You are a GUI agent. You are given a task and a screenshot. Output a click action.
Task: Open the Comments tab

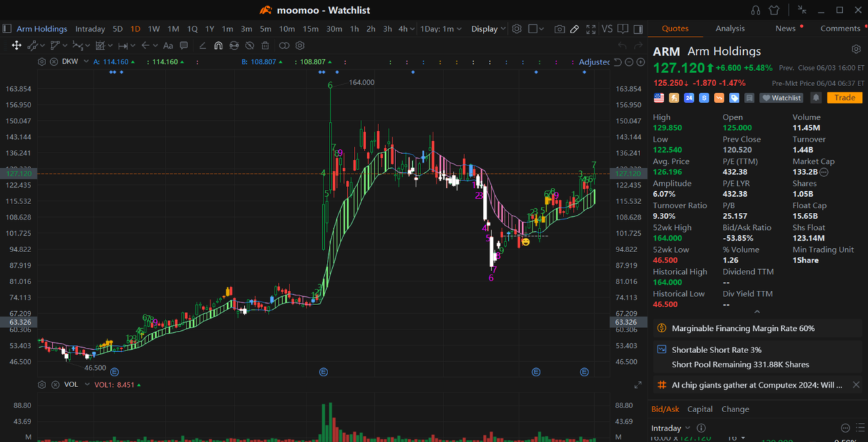pos(840,28)
